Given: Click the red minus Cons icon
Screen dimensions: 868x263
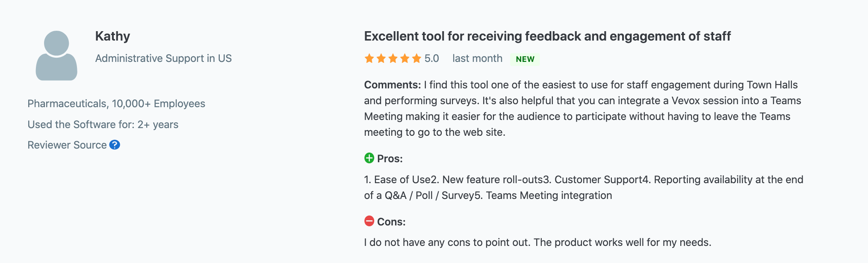Looking at the screenshot, I should (x=369, y=221).
